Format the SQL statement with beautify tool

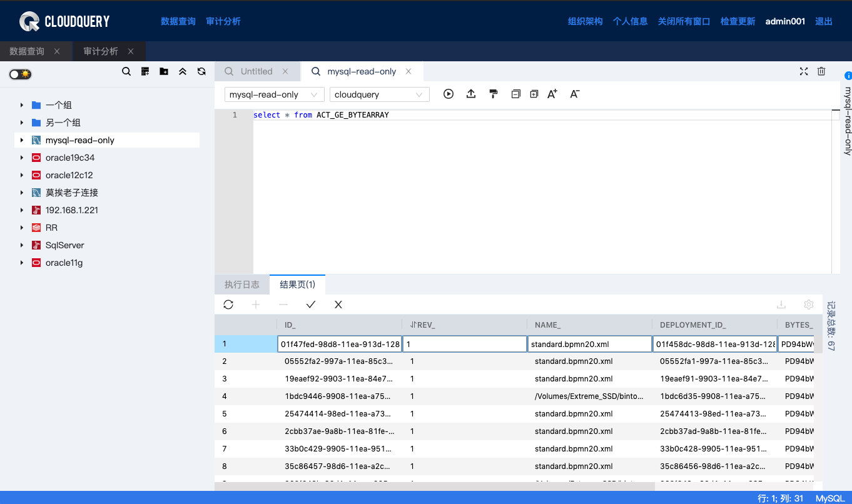pos(493,94)
